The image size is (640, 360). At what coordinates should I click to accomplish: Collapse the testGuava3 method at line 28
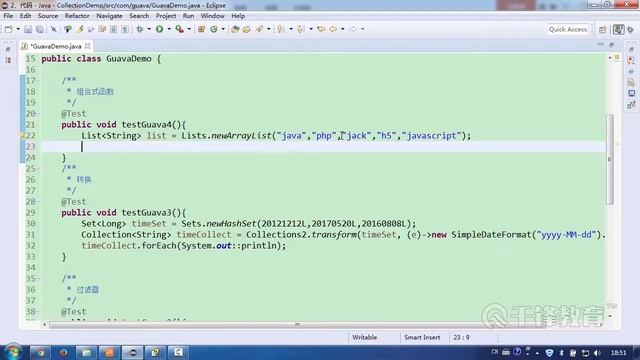pyautogui.click(x=38, y=201)
